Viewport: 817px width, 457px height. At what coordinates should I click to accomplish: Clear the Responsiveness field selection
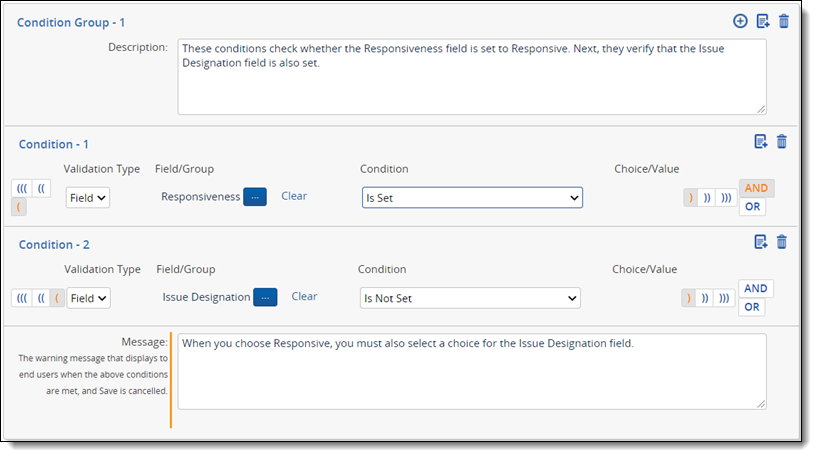pos(294,196)
